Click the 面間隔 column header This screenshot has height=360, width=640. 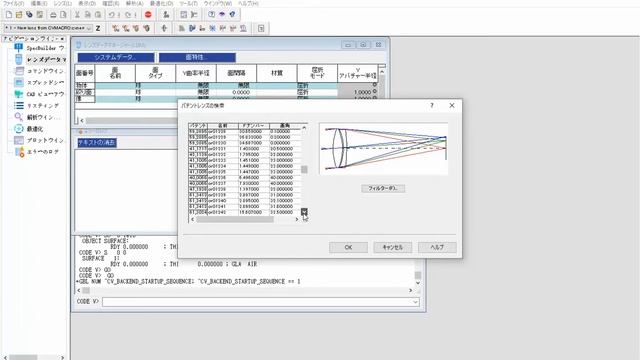tap(236, 73)
